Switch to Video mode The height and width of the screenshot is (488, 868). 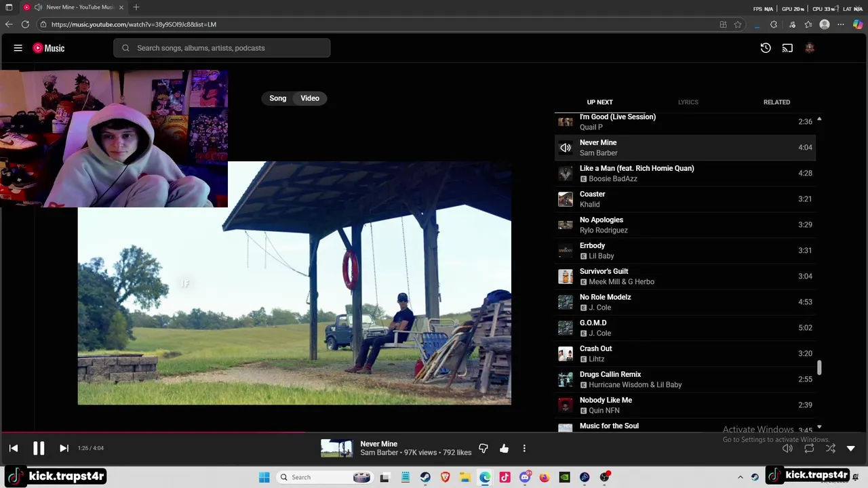310,98
